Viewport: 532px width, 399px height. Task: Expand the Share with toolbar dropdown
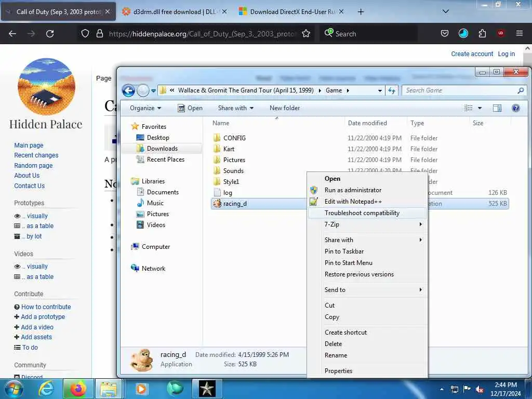pyautogui.click(x=235, y=108)
